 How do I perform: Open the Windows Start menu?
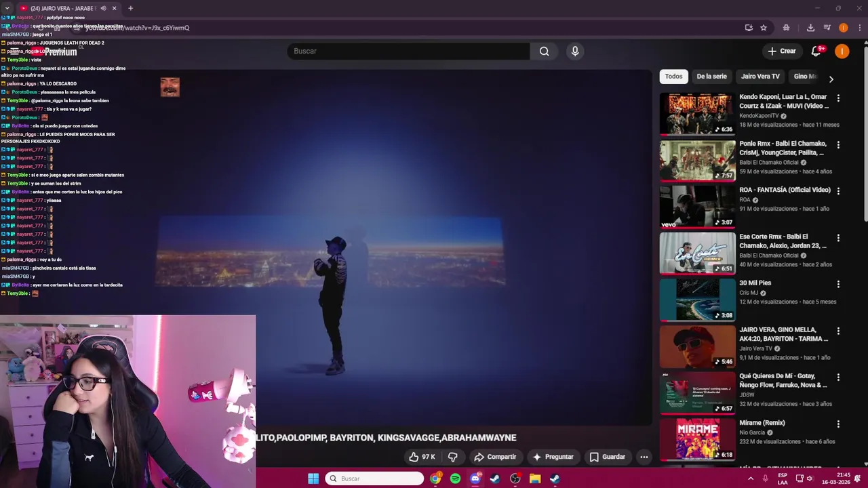click(313, 479)
